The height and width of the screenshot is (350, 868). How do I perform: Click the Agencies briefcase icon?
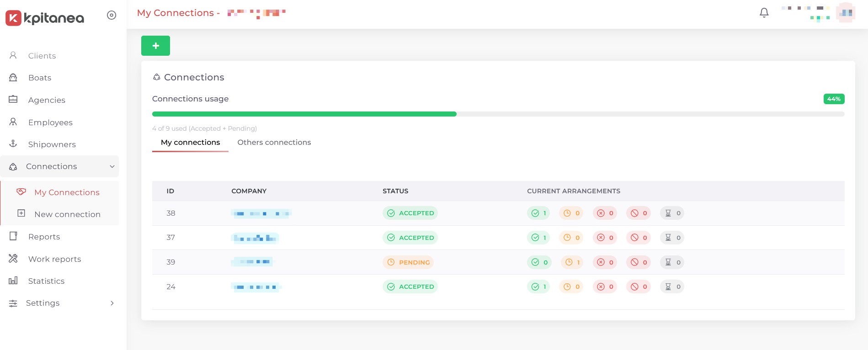13,100
